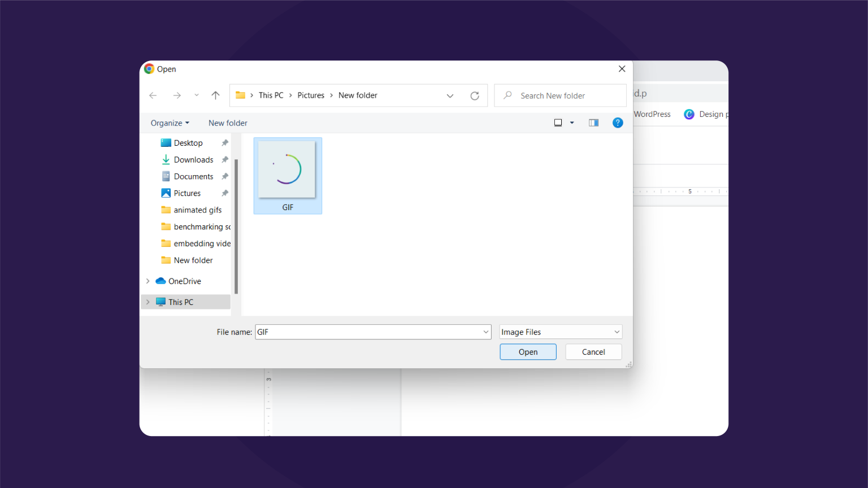Expand the OneDrive tree entry
This screenshot has height=488, width=868.
[x=147, y=281]
